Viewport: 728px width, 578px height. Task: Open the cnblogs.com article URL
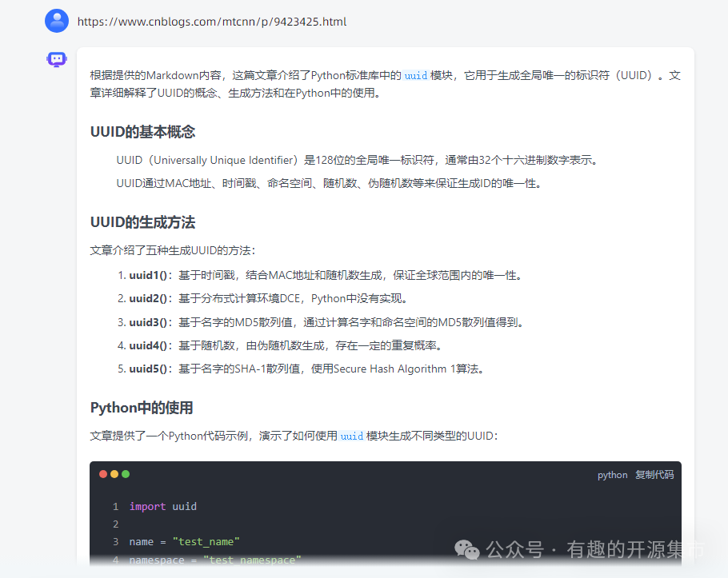tap(211, 22)
